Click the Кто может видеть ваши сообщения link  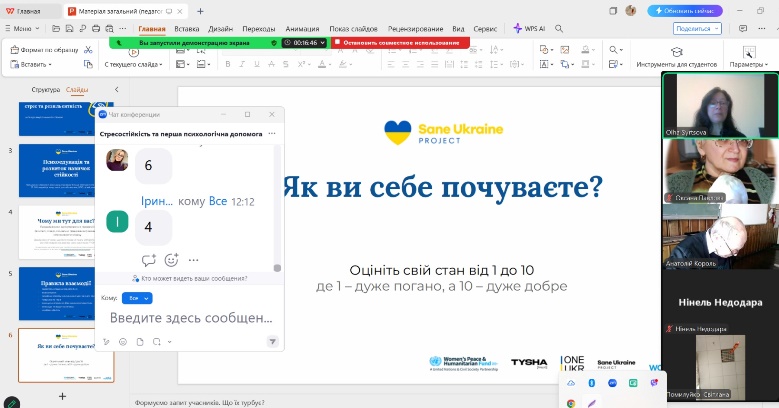189,278
